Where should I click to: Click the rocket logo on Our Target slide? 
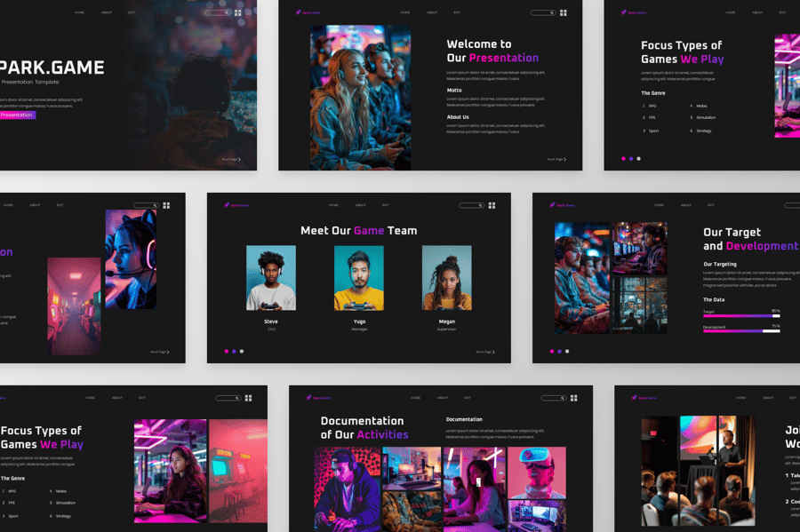tap(552, 205)
